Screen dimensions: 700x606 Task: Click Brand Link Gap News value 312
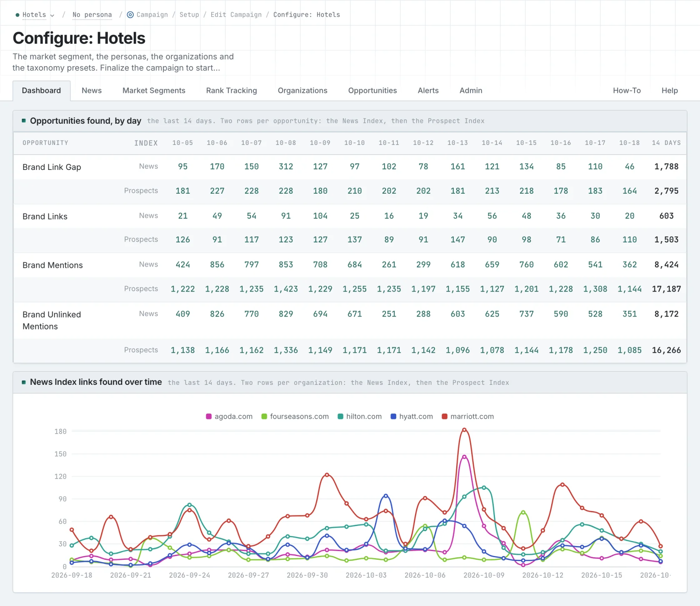coord(286,167)
